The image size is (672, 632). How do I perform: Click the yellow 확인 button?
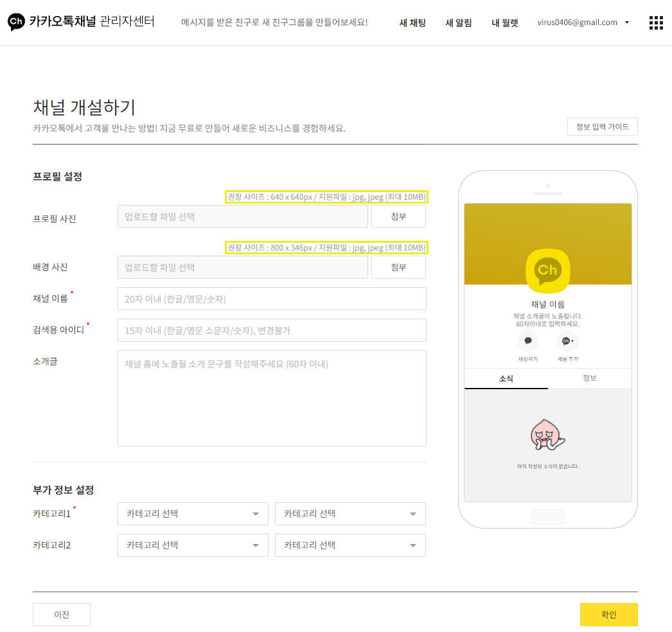pos(608,615)
